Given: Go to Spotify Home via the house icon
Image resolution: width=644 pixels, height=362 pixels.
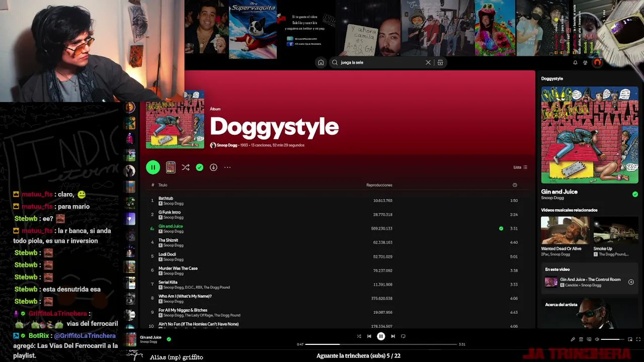Looking at the screenshot, I should point(321,62).
